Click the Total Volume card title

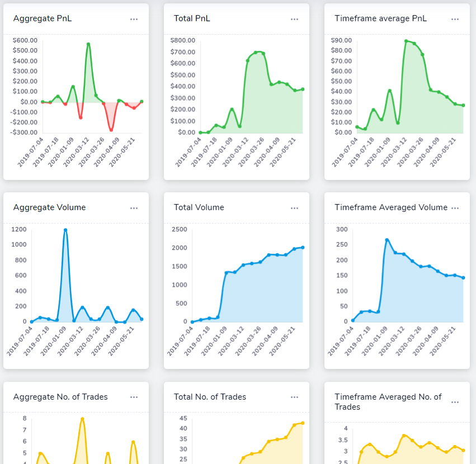click(x=199, y=207)
